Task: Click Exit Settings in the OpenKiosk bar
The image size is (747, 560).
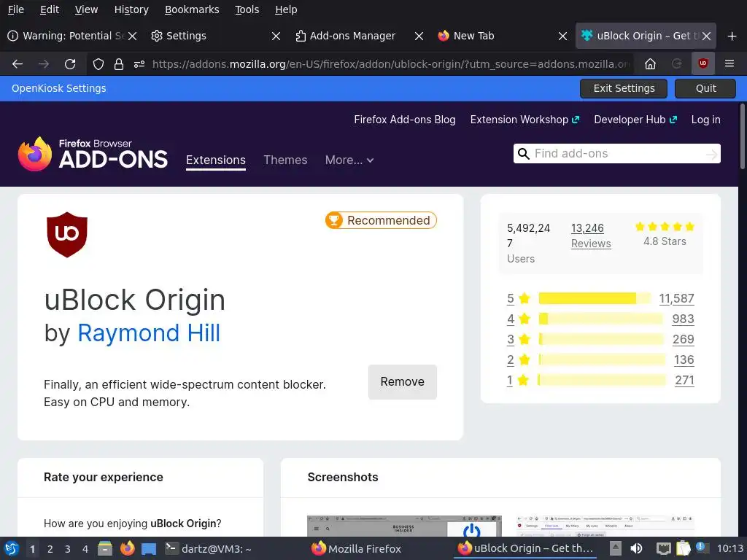Action: [x=624, y=88]
